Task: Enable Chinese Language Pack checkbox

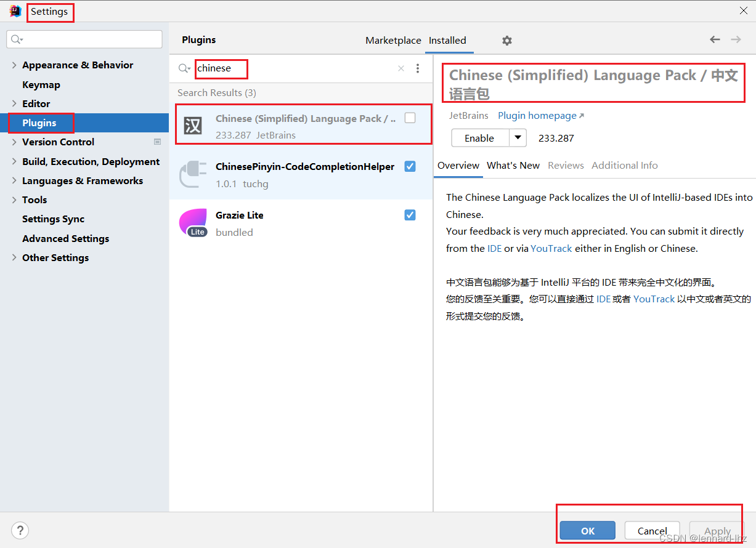Action: tap(410, 118)
